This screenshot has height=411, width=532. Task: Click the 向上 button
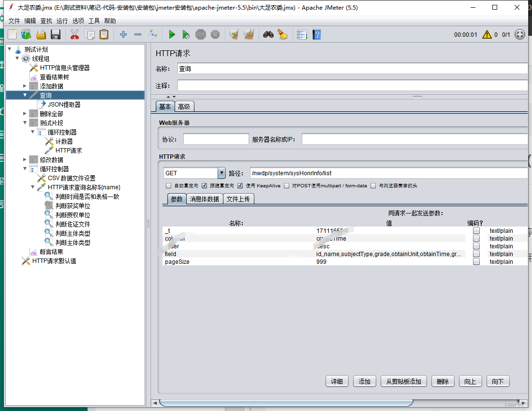pos(470,381)
